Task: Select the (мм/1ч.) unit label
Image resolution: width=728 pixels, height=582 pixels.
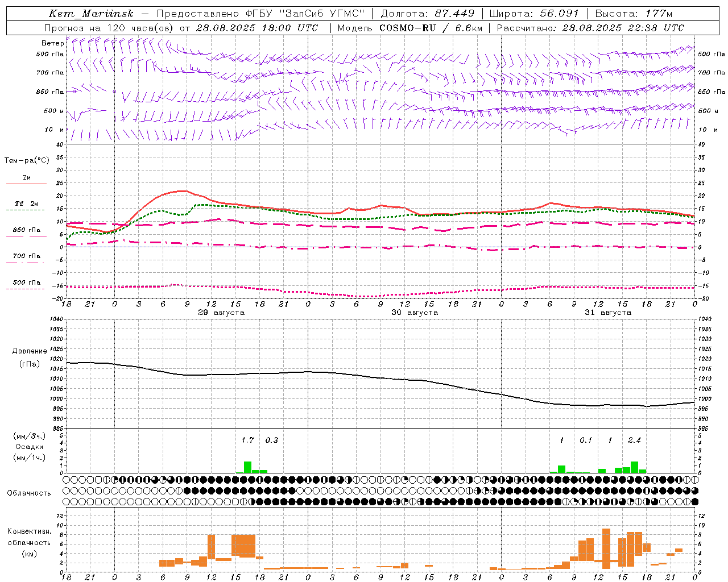Action: point(30,458)
